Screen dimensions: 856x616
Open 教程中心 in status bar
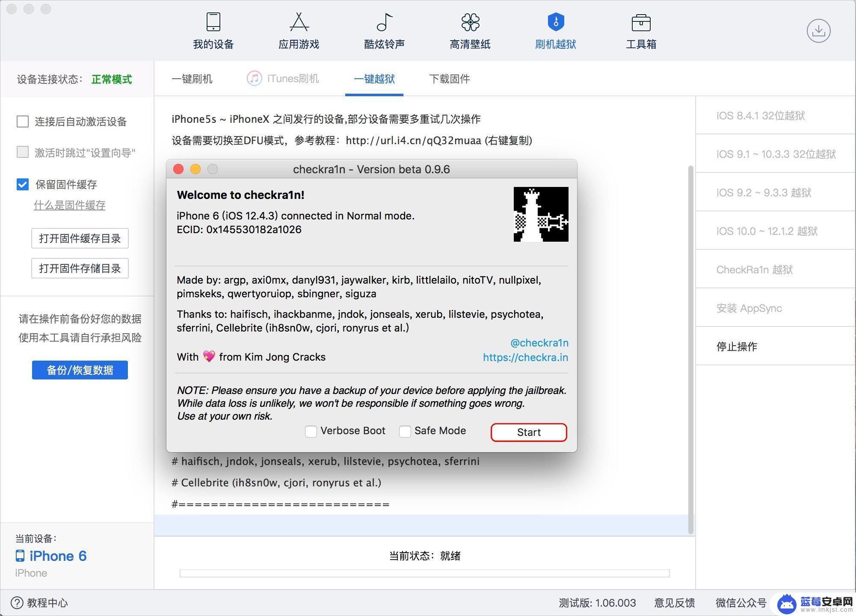47,603
